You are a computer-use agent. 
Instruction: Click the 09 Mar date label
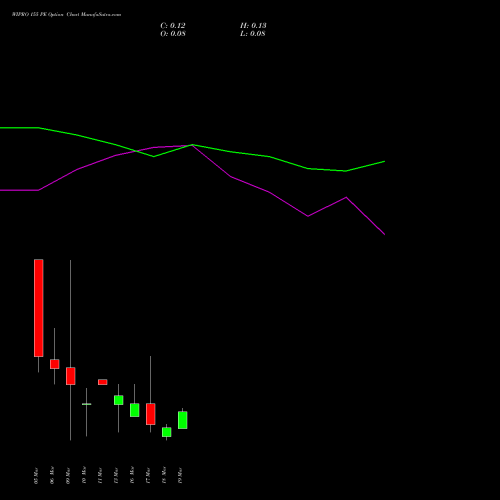coord(68,476)
